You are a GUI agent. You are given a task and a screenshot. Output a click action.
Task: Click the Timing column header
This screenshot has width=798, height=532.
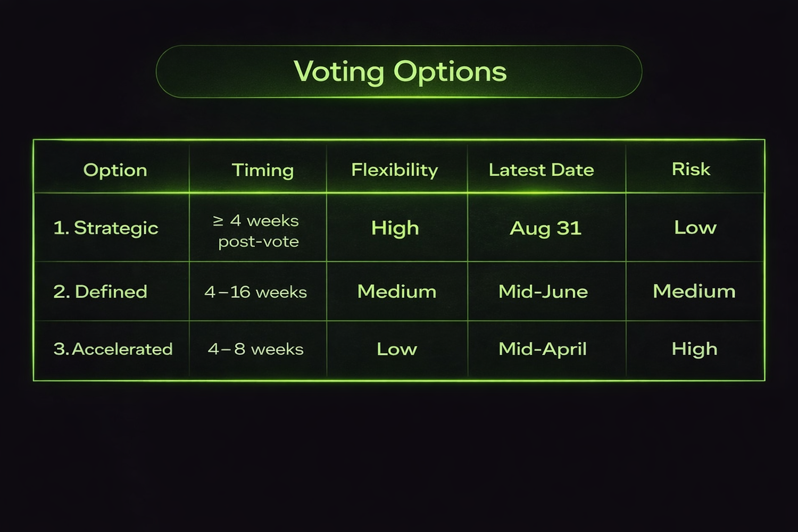click(x=262, y=170)
